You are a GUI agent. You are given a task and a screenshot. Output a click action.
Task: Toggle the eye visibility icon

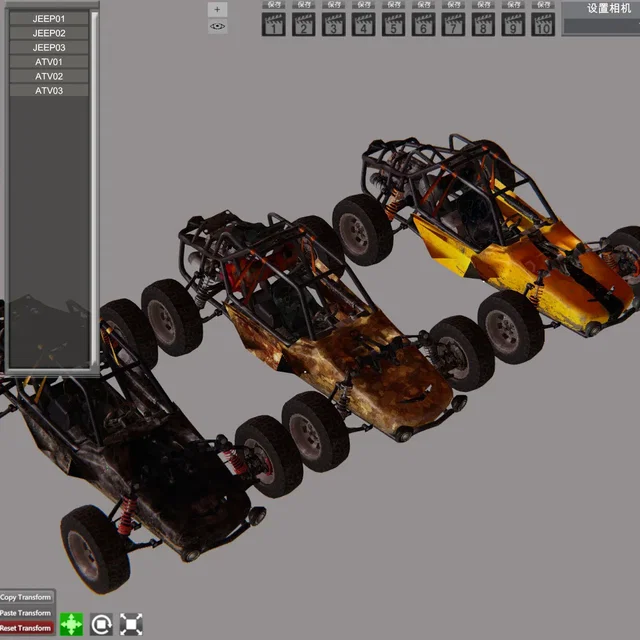(x=217, y=26)
